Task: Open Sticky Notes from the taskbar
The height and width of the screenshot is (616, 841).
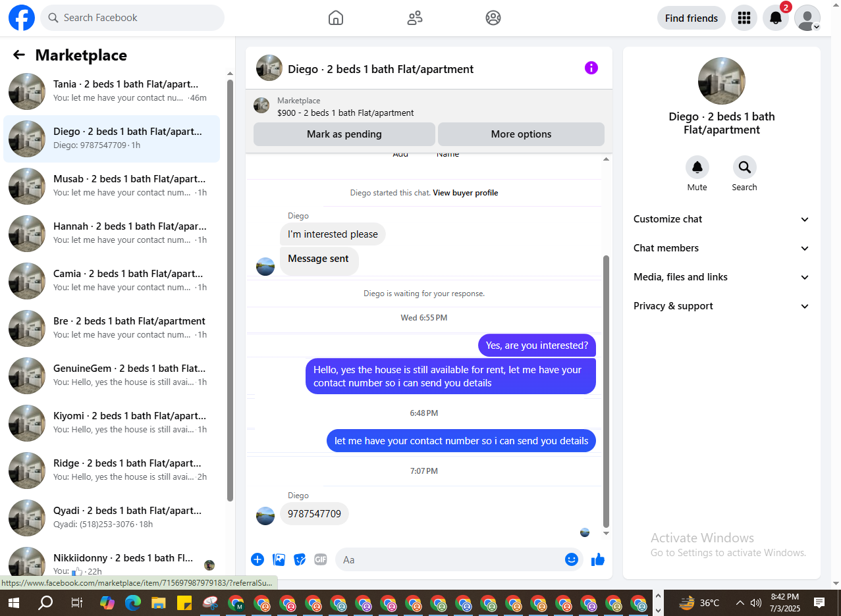Action: pyautogui.click(x=184, y=603)
